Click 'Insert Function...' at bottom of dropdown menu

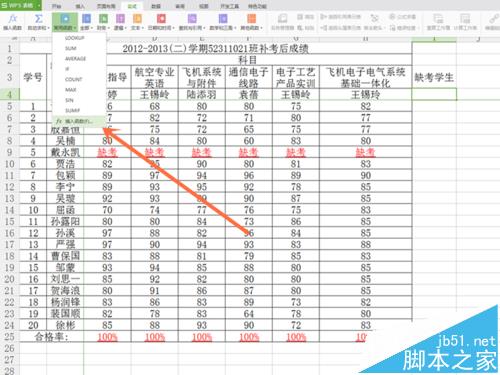tap(79, 121)
